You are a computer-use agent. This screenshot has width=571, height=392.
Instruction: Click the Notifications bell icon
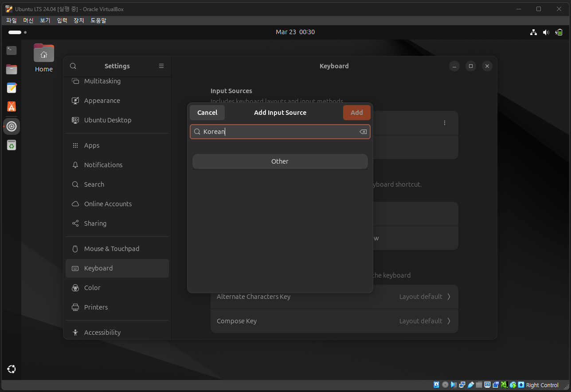click(75, 165)
